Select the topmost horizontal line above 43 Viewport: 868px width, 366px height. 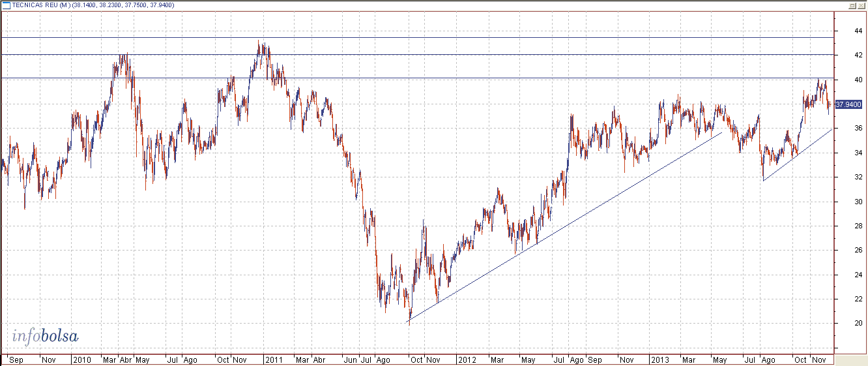[x=417, y=38]
